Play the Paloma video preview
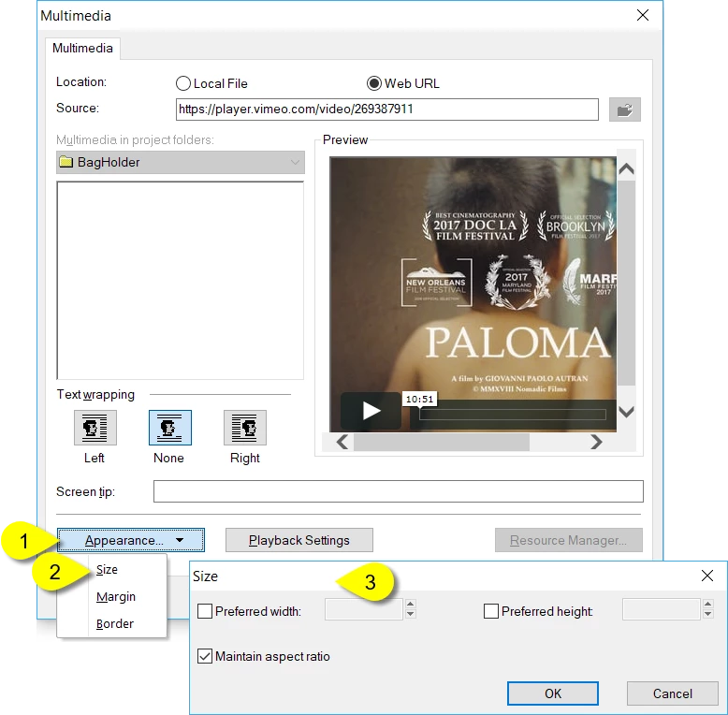 click(x=371, y=411)
